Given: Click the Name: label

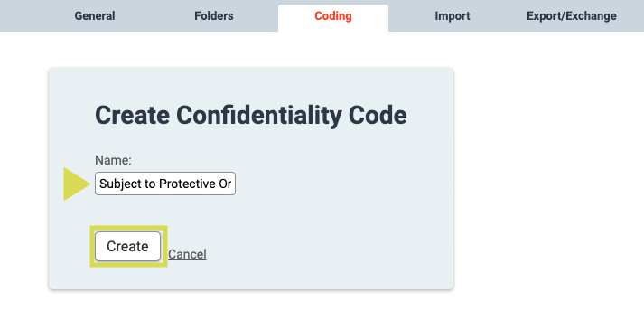Looking at the screenshot, I should coord(113,160).
